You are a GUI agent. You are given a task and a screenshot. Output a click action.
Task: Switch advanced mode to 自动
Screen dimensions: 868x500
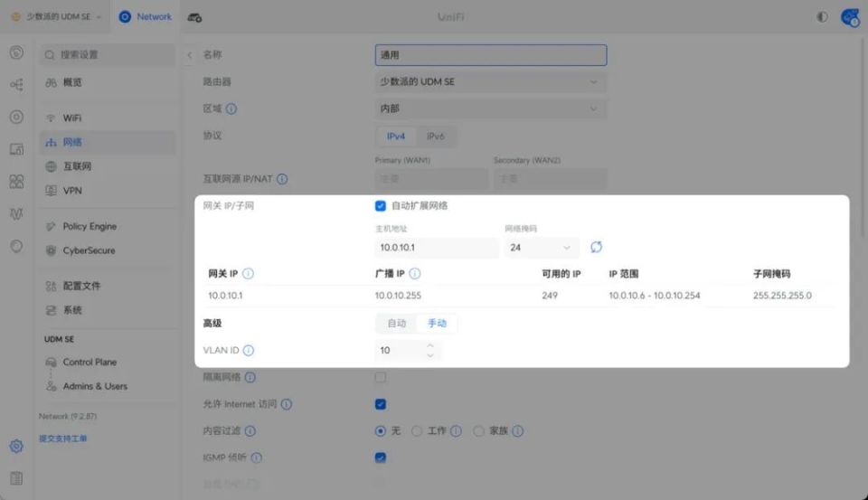pyautogui.click(x=396, y=324)
